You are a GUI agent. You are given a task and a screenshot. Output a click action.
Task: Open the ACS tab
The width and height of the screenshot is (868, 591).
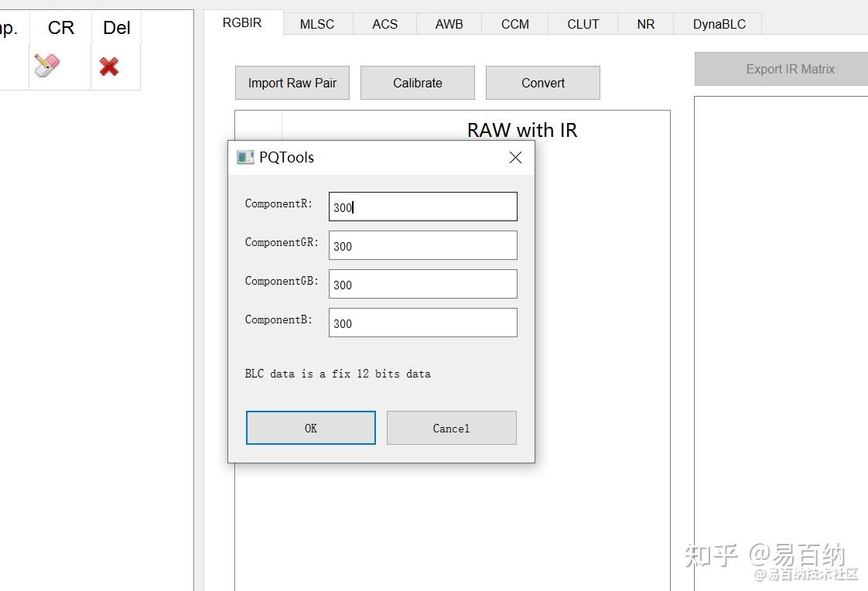[x=384, y=24]
